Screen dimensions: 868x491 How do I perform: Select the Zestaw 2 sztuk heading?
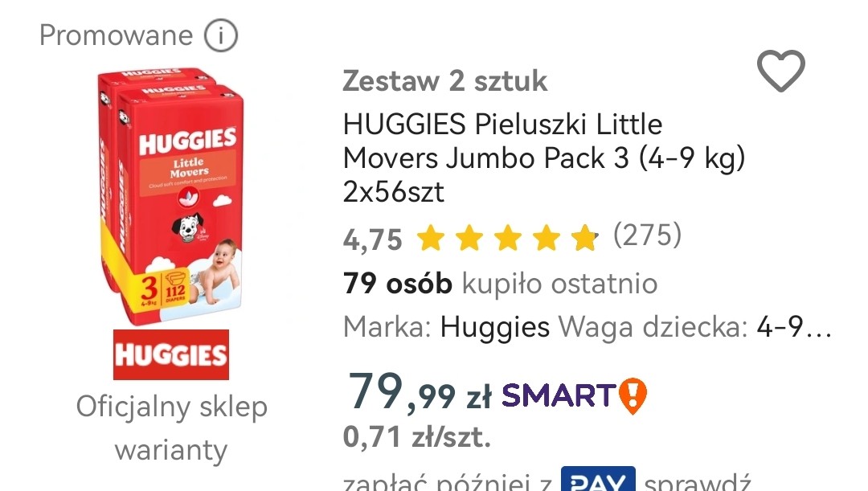(445, 81)
